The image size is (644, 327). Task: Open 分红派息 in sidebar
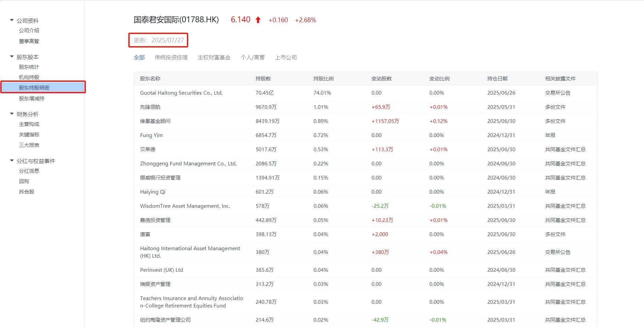[29, 171]
